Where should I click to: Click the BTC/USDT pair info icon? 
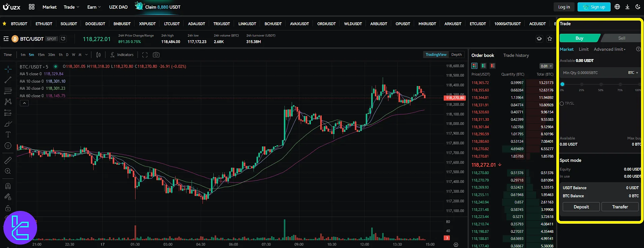(x=63, y=39)
